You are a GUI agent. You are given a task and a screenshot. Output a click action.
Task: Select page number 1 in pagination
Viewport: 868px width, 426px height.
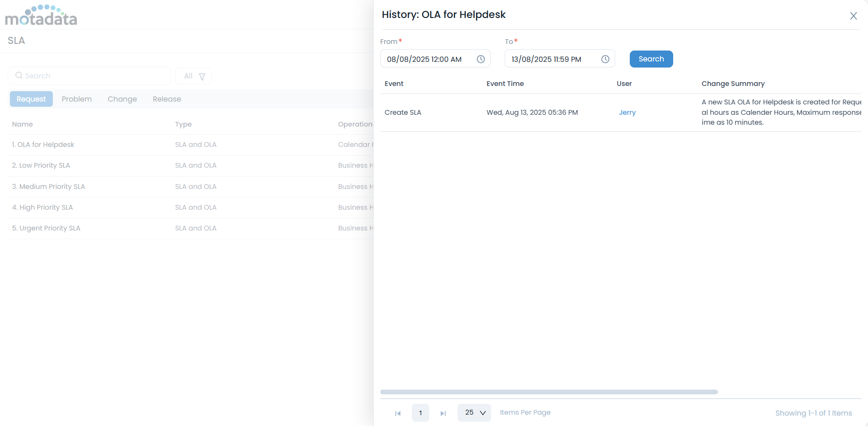pyautogui.click(x=420, y=413)
